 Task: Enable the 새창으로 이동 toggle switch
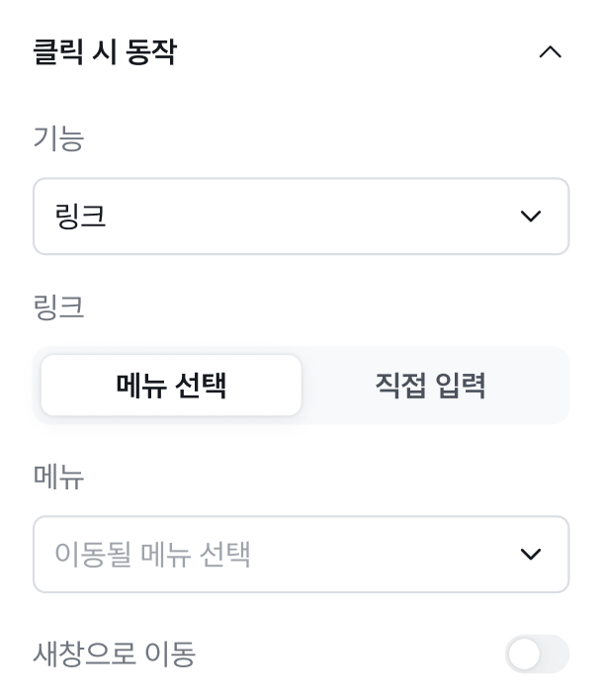pos(537,654)
